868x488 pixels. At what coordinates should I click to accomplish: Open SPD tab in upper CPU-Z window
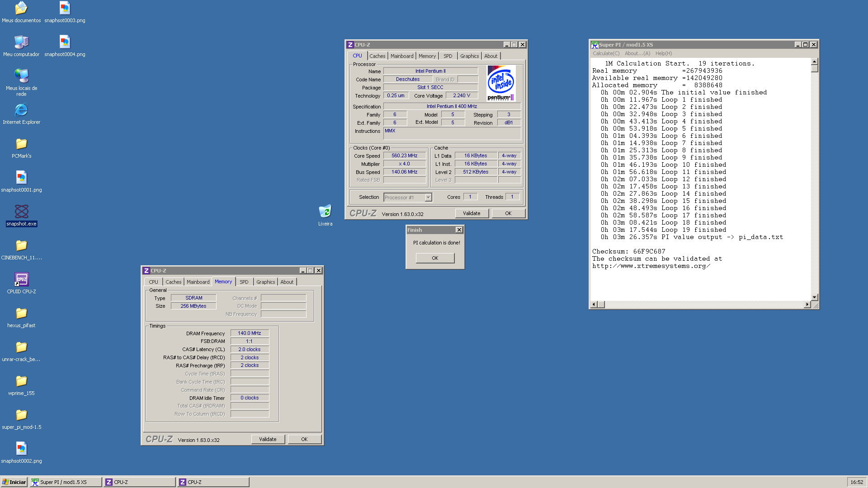(x=448, y=56)
